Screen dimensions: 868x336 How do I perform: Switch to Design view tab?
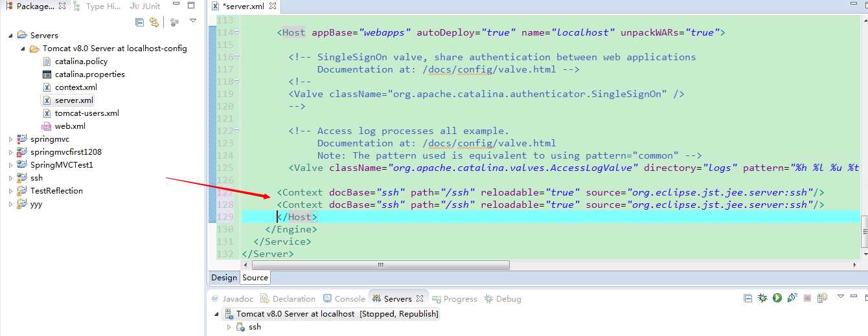(224, 278)
